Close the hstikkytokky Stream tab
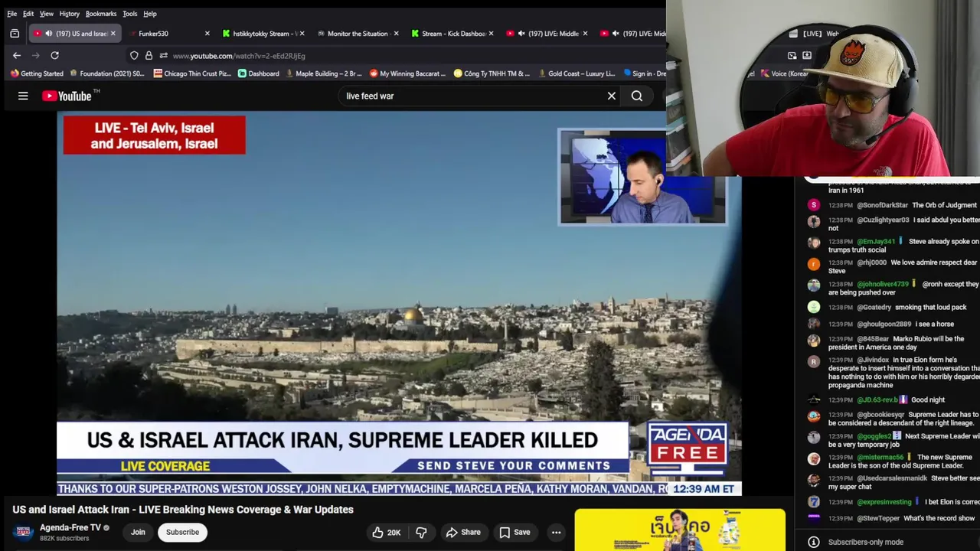980x551 pixels. click(302, 34)
